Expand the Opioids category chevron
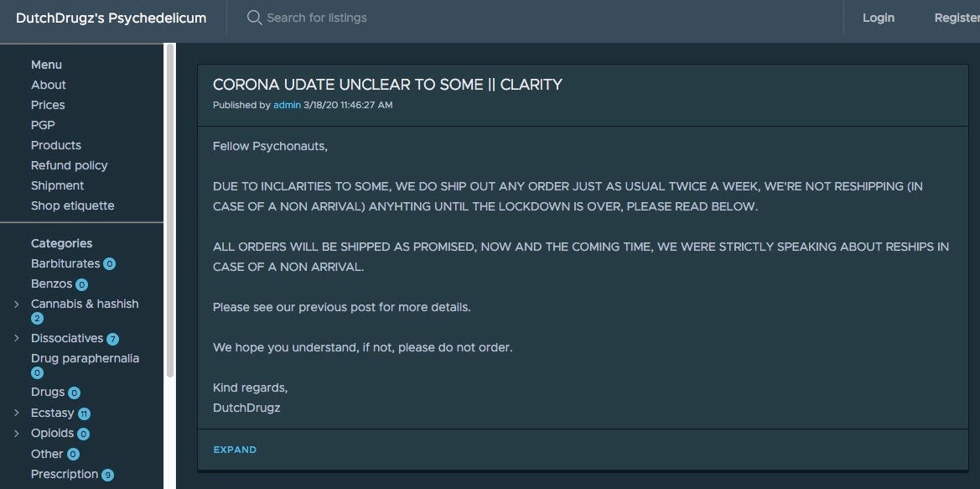The height and width of the screenshot is (489, 980). tap(17, 434)
